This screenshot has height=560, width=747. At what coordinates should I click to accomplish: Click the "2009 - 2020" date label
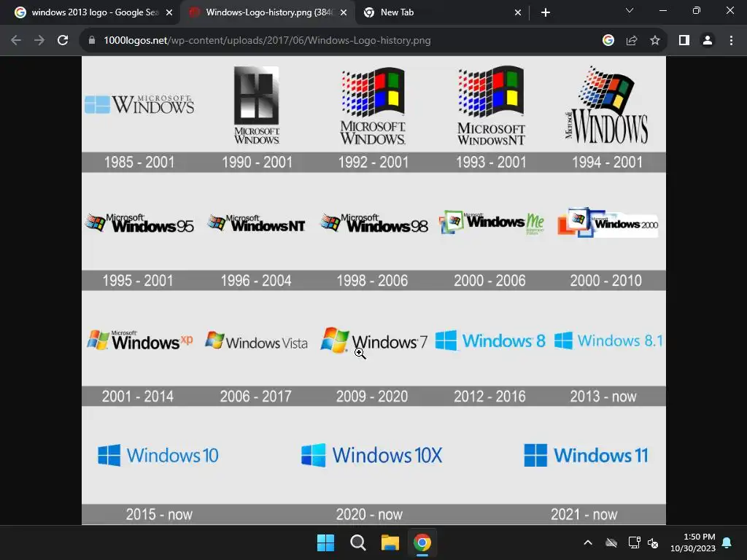[x=372, y=396]
